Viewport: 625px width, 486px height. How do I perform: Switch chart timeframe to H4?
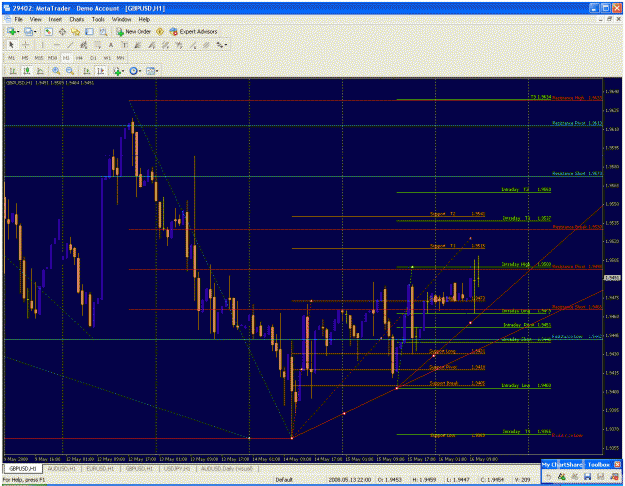(79, 58)
